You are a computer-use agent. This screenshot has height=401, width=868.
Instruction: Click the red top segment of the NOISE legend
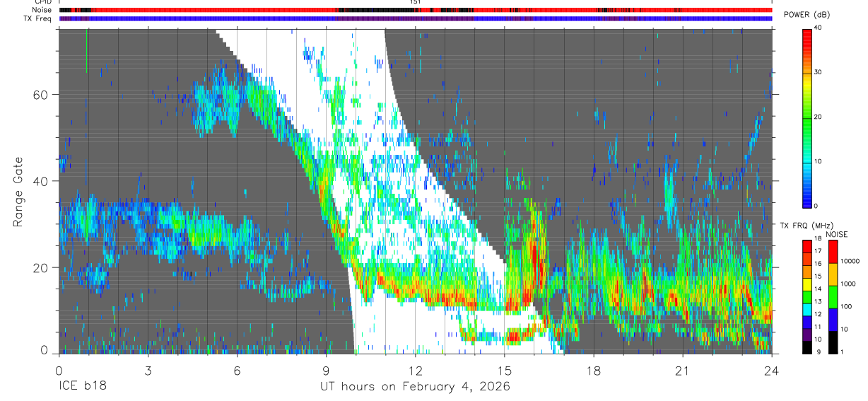coord(833,252)
